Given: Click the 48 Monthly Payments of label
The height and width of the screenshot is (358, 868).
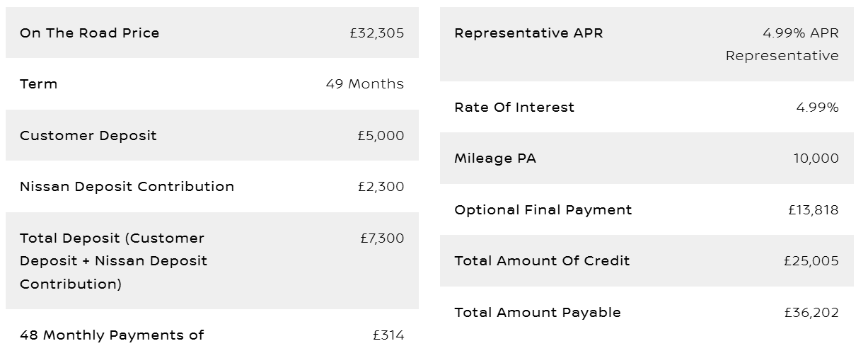Looking at the screenshot, I should point(112,335).
